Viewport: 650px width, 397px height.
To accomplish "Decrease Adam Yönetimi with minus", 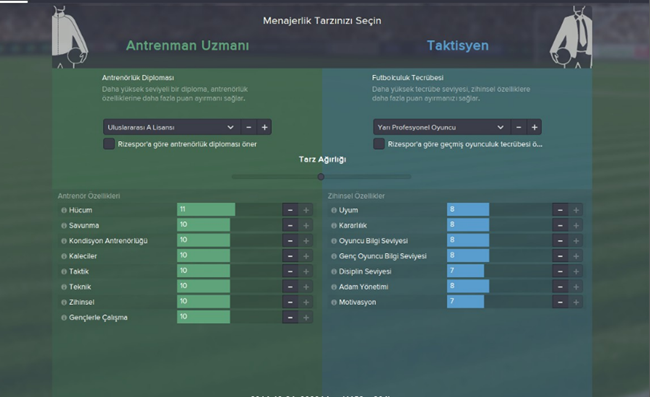I will pyautogui.click(x=560, y=287).
